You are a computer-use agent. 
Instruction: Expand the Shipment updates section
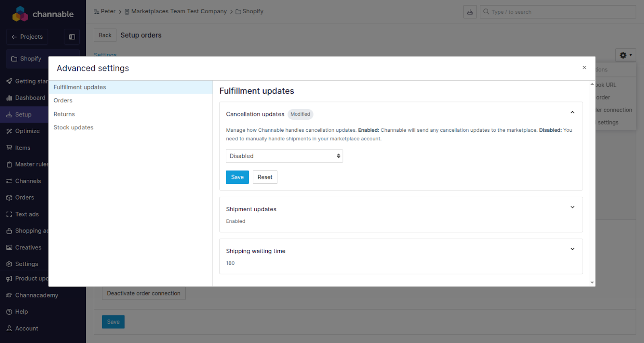pyautogui.click(x=572, y=207)
